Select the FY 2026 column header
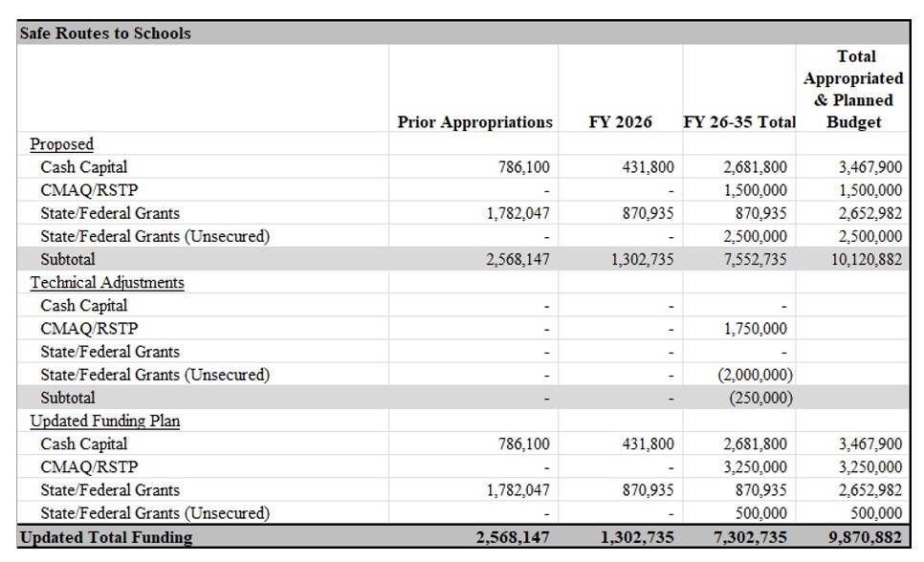This screenshot has height=562, width=924. click(x=620, y=122)
